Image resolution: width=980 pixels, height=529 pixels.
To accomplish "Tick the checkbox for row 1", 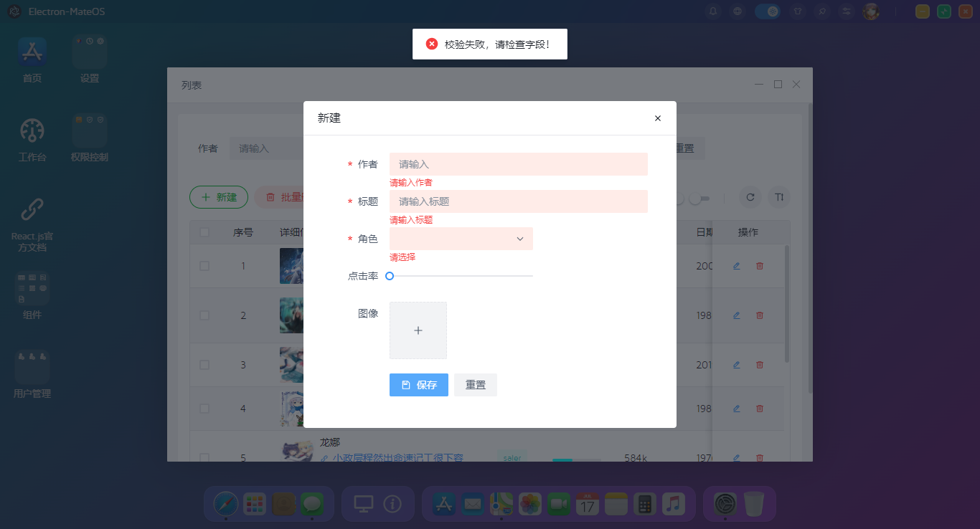I will pyautogui.click(x=204, y=266).
